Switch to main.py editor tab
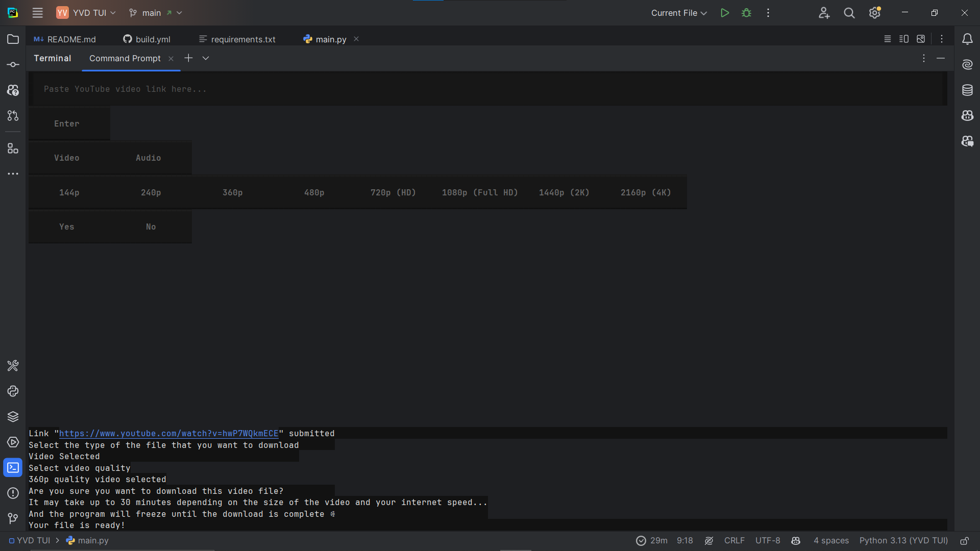 click(325, 39)
